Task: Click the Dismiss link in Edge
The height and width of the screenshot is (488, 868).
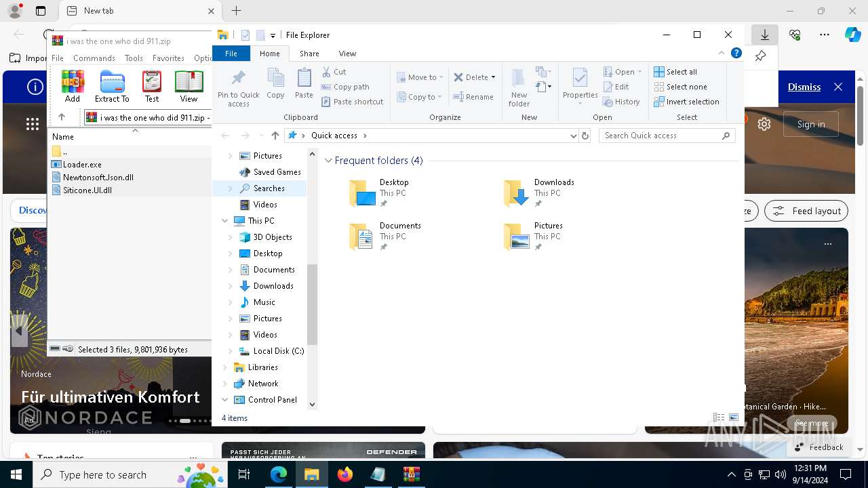Action: tap(804, 87)
